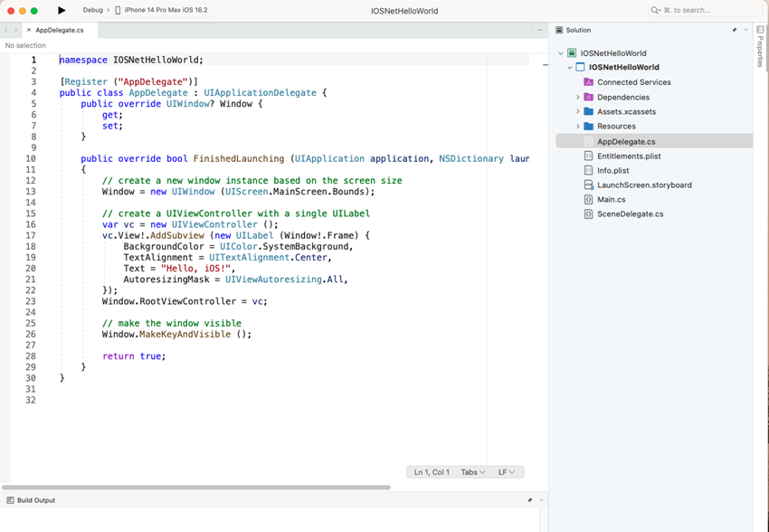The height and width of the screenshot is (532, 769).
Task: Navigate back with the left arrow
Action: coord(6,30)
